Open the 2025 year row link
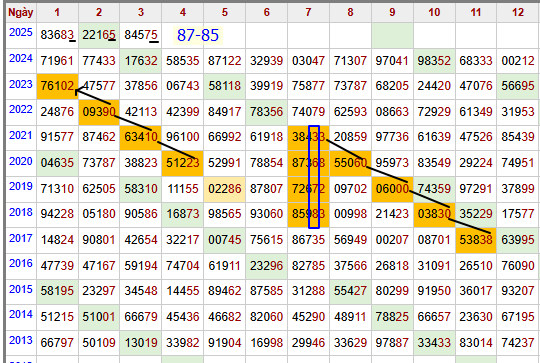The image size is (540, 363). [x=21, y=32]
